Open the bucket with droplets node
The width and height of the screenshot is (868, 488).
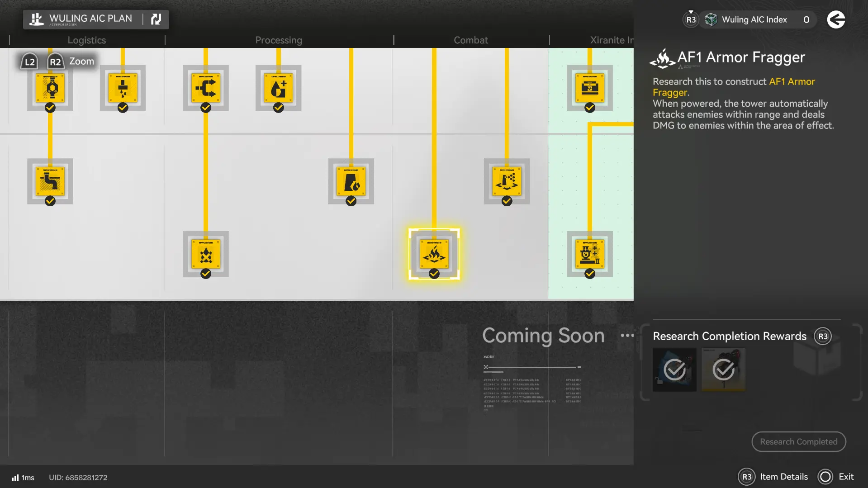coord(351,181)
